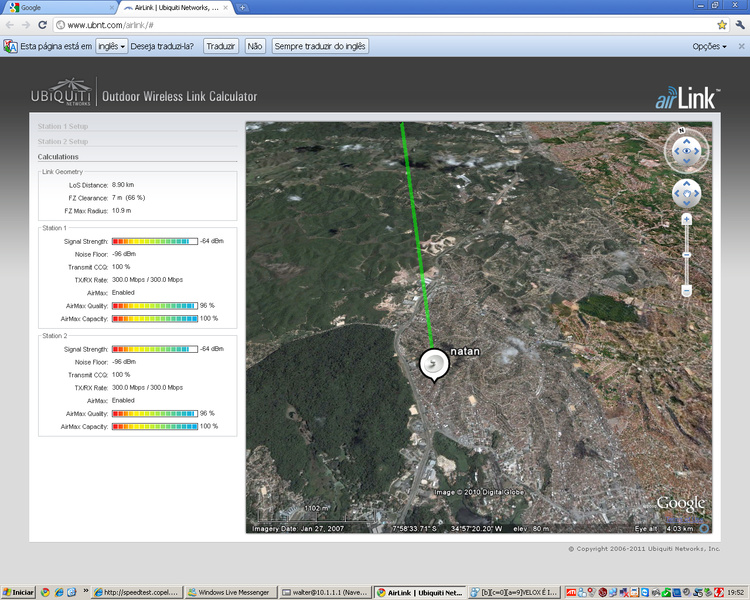Click the look-up arrow in the eye control

click(686, 141)
